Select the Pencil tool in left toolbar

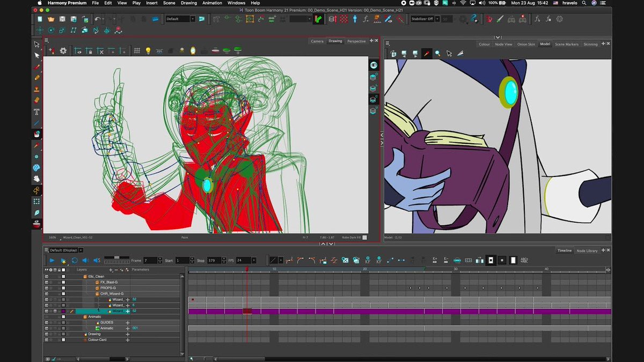pos(36,78)
